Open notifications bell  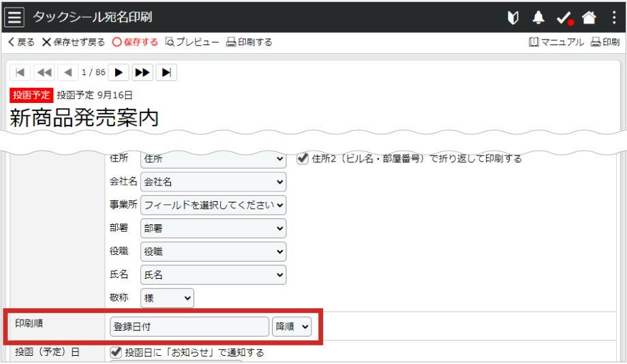538,18
